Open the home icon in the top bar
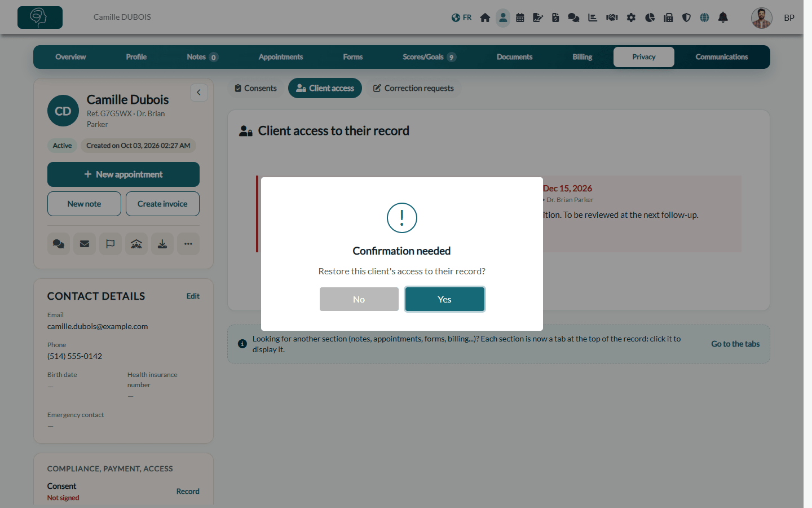812x508 pixels. click(x=485, y=17)
